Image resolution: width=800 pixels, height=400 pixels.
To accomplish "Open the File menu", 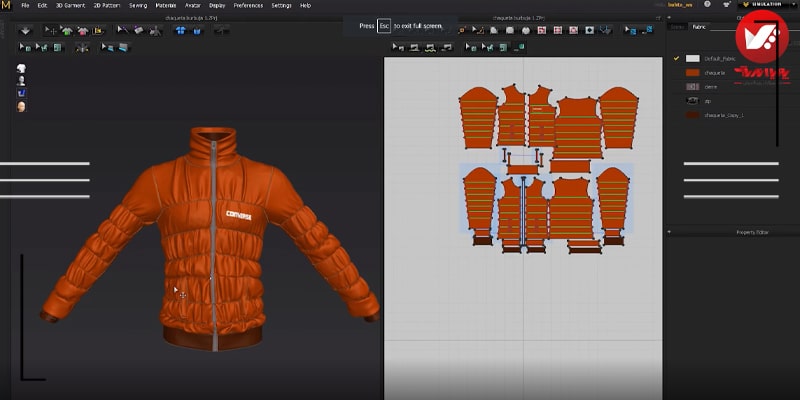I will (26, 5).
